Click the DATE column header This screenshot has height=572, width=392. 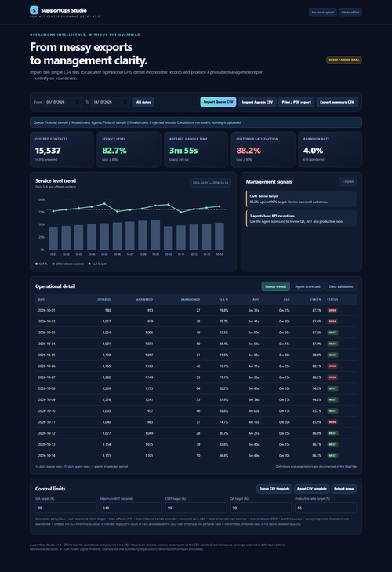pos(42,300)
